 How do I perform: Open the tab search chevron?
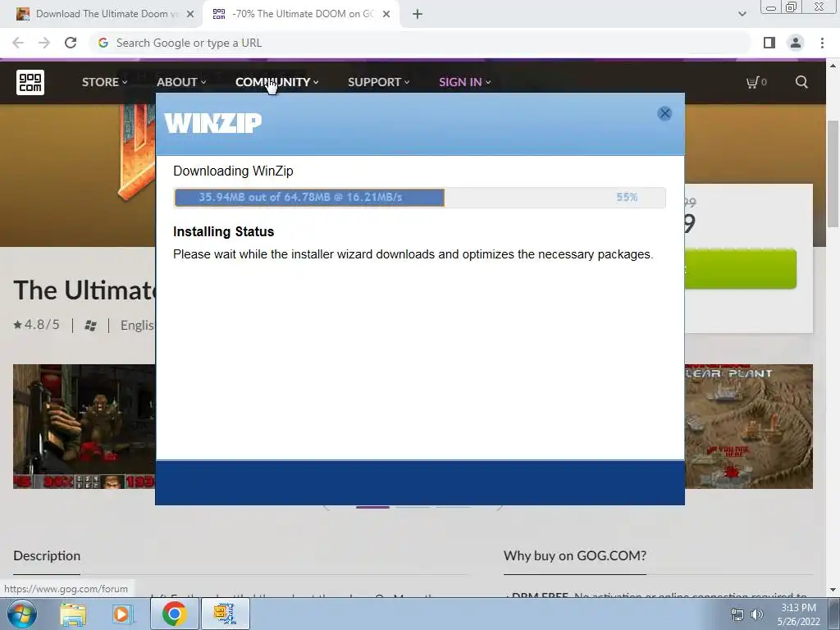pyautogui.click(x=742, y=14)
